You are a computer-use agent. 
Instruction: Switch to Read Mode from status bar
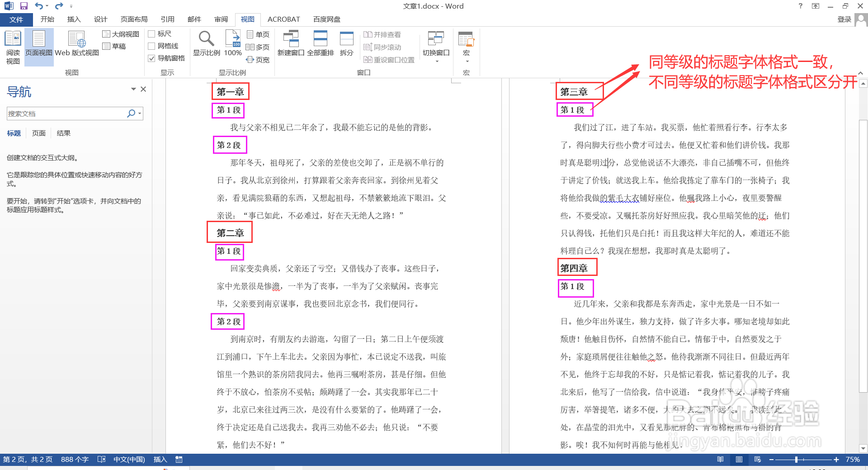tap(720, 459)
